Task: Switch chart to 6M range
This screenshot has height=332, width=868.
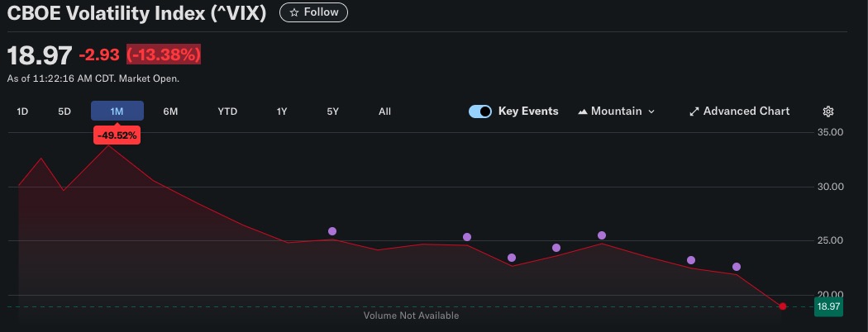Action: click(x=170, y=111)
